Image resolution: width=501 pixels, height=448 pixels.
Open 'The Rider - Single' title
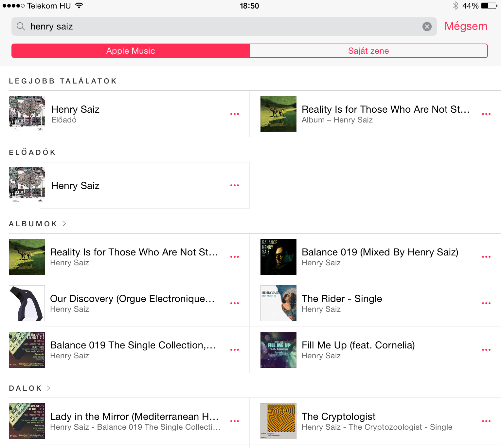(x=342, y=299)
